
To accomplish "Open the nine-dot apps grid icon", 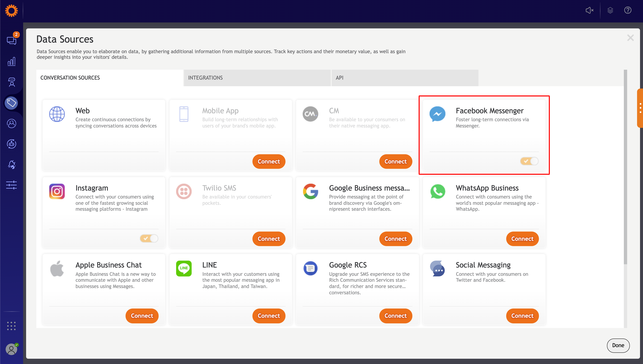I will (x=12, y=326).
